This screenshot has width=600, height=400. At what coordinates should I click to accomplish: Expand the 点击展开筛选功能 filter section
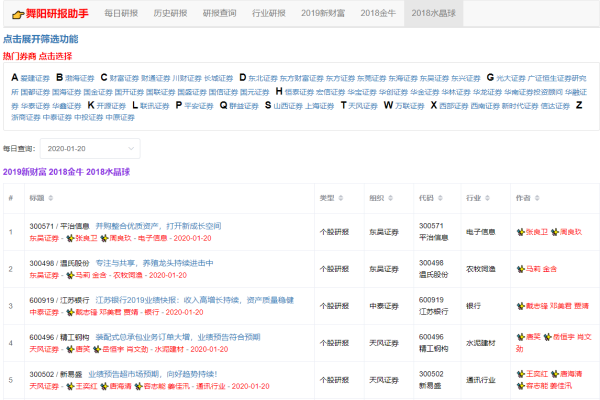coord(41,39)
